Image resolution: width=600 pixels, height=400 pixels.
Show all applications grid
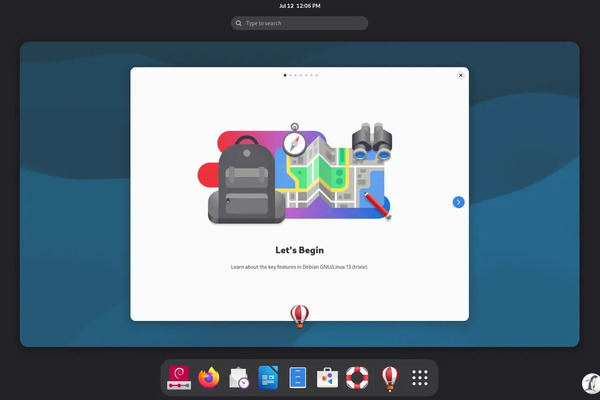click(x=420, y=378)
